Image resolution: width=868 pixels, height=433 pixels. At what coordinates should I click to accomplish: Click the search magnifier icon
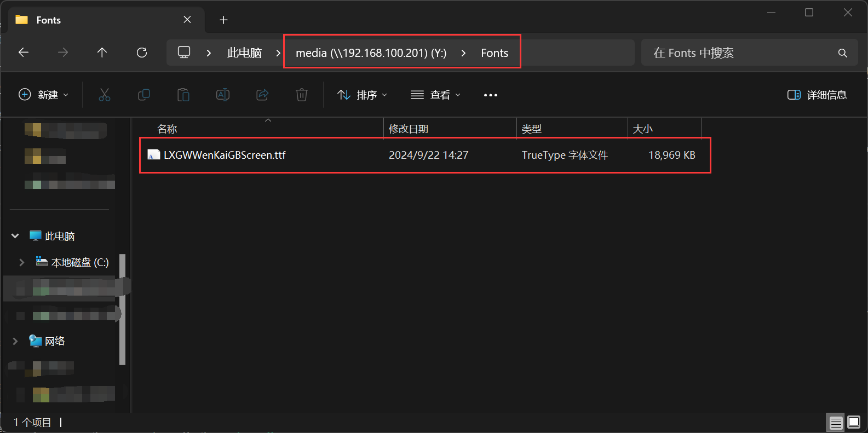click(843, 53)
